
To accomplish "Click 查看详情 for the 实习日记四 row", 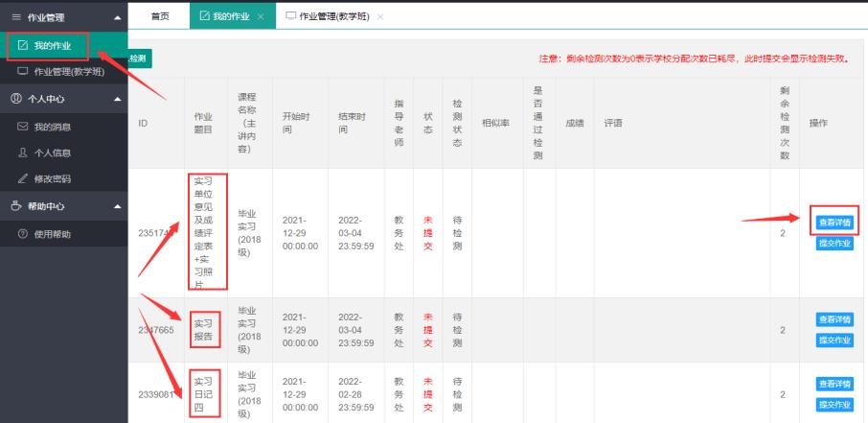I will [x=833, y=384].
